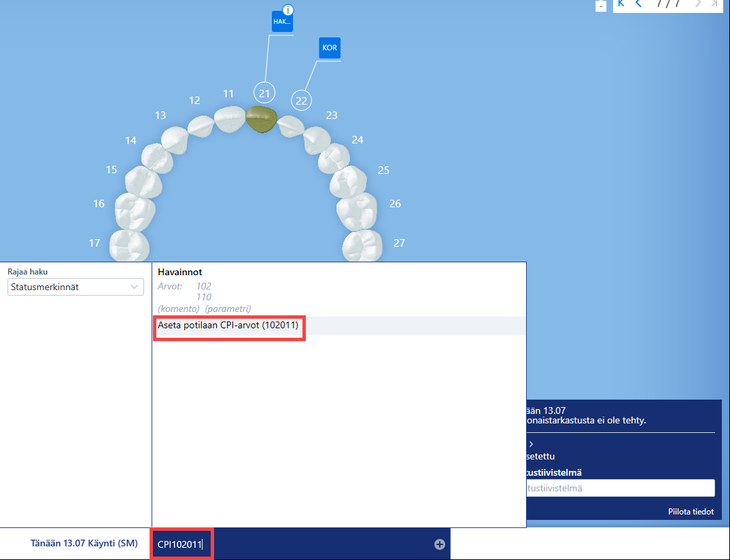Click the KOR marker on tooth 22
This screenshot has width=730, height=560.
click(330, 48)
